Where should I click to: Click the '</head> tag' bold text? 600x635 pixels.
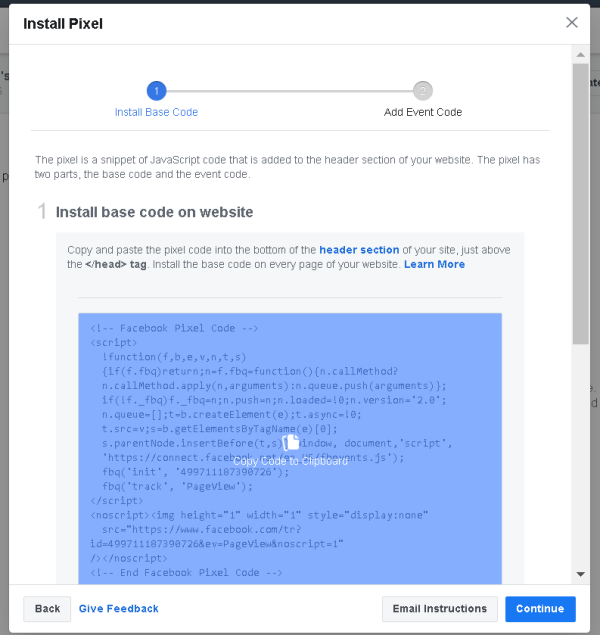pyautogui.click(x=116, y=264)
